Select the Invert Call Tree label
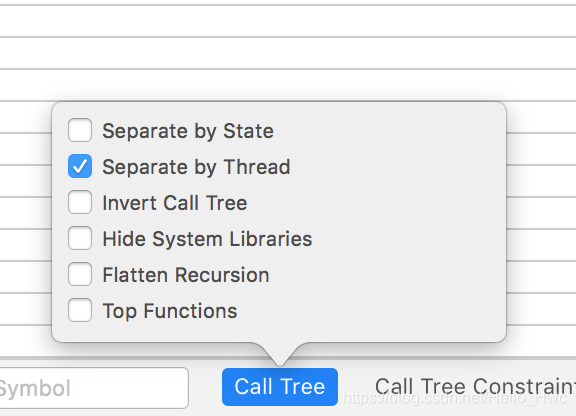The image size is (576, 416). point(175,203)
